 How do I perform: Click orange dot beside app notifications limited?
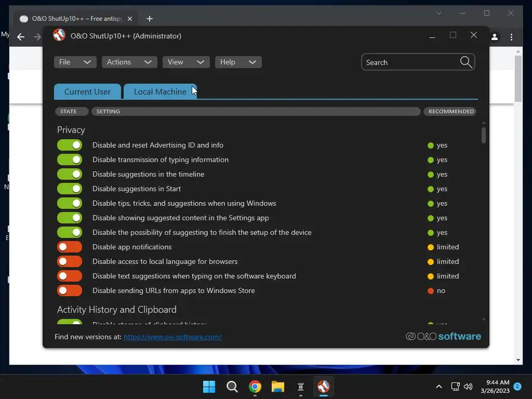[431, 247]
